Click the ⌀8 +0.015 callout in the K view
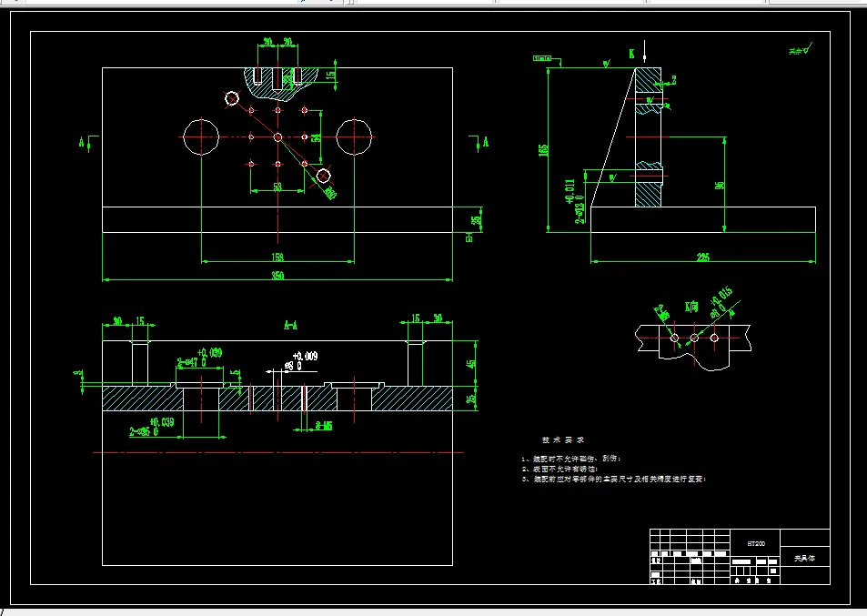 721,302
